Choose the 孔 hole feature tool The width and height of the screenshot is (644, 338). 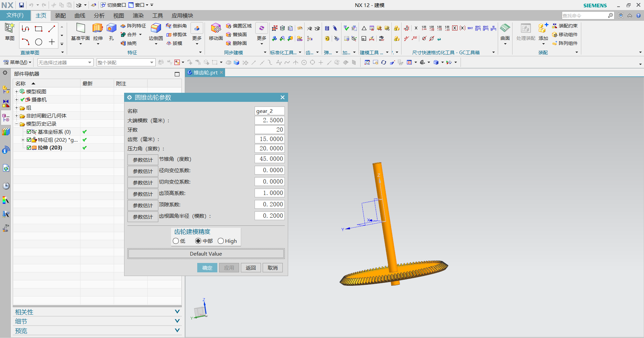pyautogui.click(x=111, y=32)
